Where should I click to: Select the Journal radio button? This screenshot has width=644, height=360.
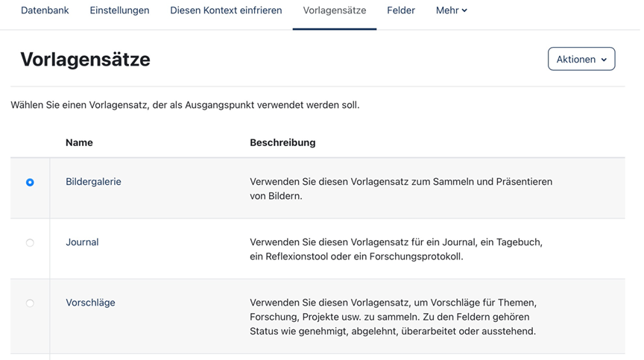tap(30, 242)
